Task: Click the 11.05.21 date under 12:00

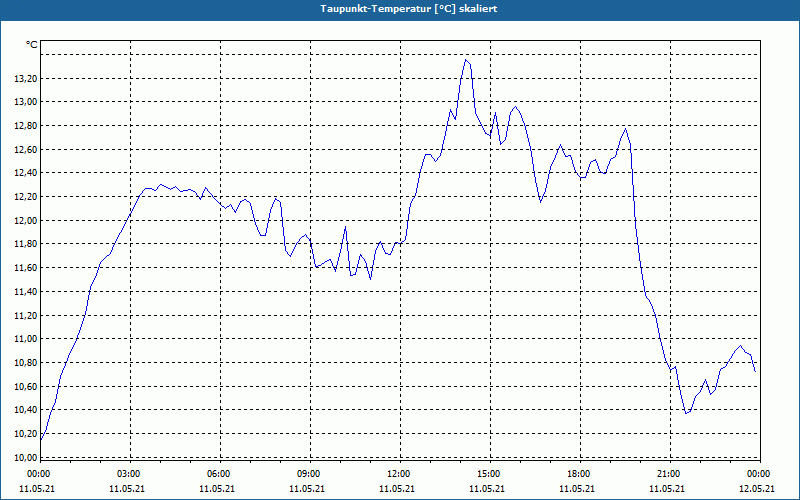Action: tap(397, 489)
